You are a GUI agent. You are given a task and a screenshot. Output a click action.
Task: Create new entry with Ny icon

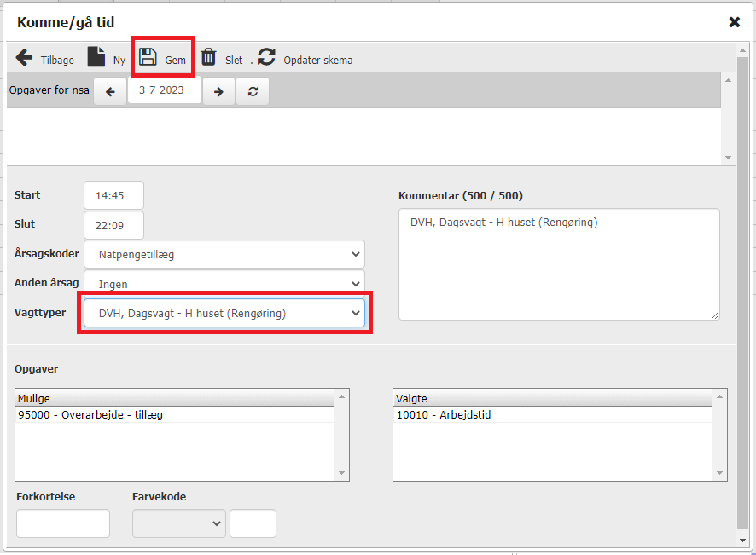96,58
